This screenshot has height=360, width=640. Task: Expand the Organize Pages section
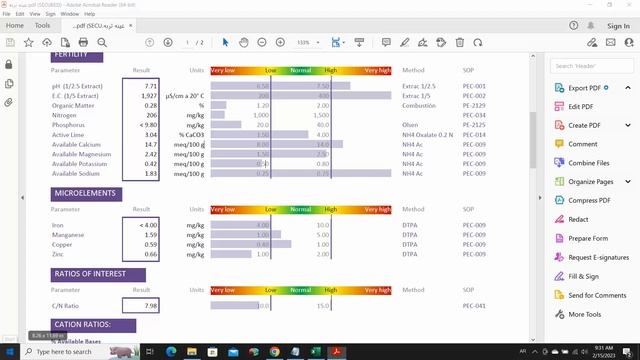click(628, 182)
